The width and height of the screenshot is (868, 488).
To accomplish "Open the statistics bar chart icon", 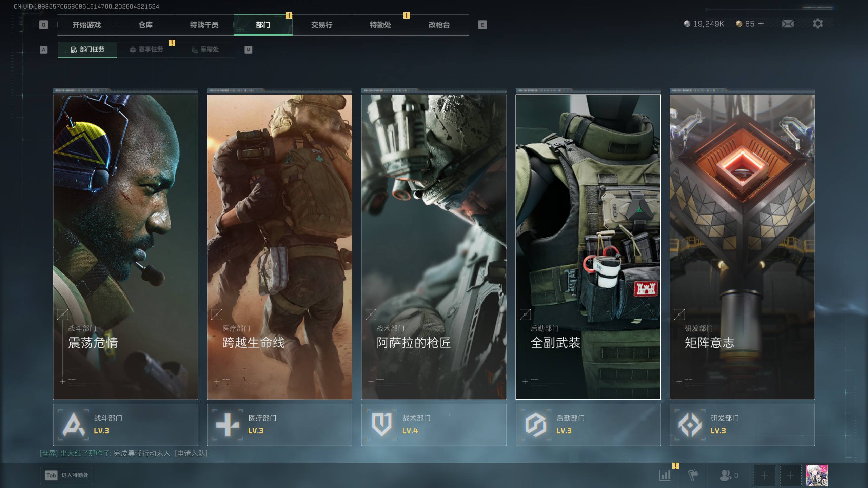I will point(665,475).
